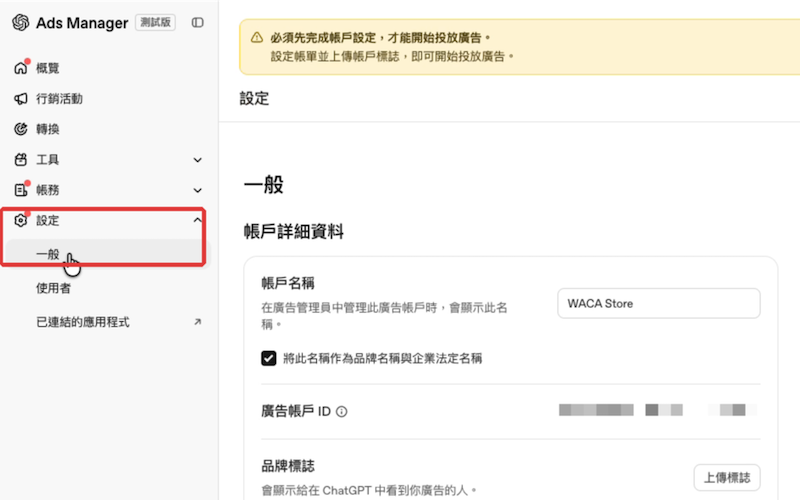The height and width of the screenshot is (500, 800).
Task: Click the 必須先完成帳戶設定 banner message
Action: (x=381, y=38)
